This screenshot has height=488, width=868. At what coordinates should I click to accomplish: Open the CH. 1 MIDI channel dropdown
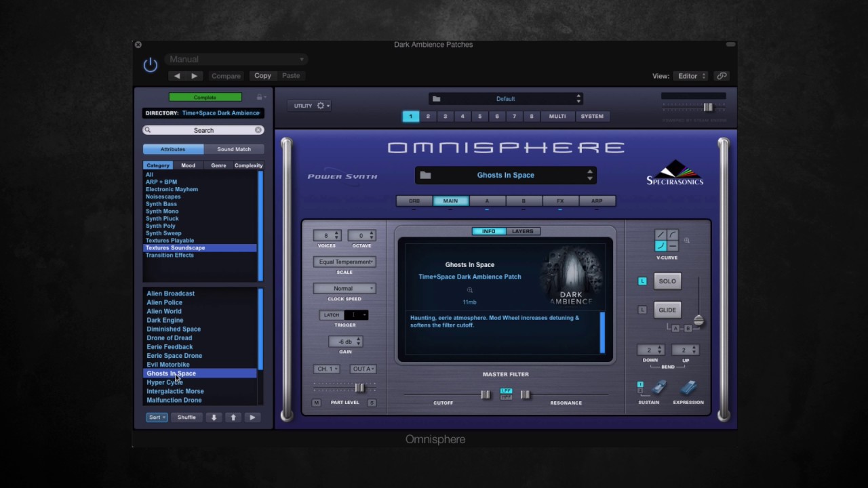[x=326, y=369]
